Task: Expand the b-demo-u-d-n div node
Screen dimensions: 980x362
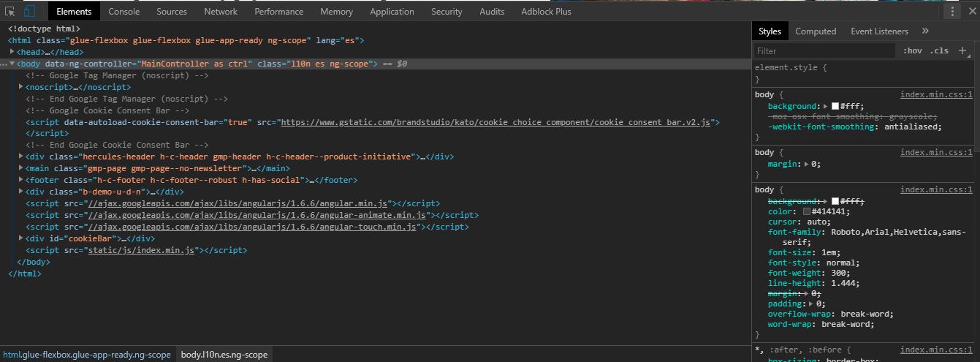Action: (x=21, y=192)
